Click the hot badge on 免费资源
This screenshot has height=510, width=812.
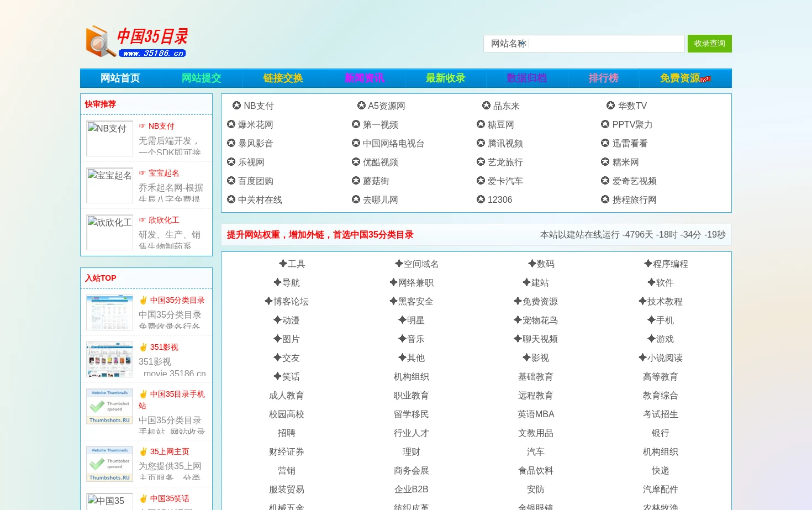tap(705, 79)
